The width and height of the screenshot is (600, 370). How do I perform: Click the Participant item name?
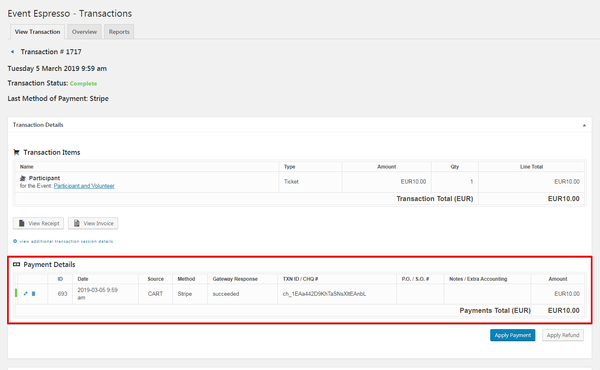coord(44,178)
